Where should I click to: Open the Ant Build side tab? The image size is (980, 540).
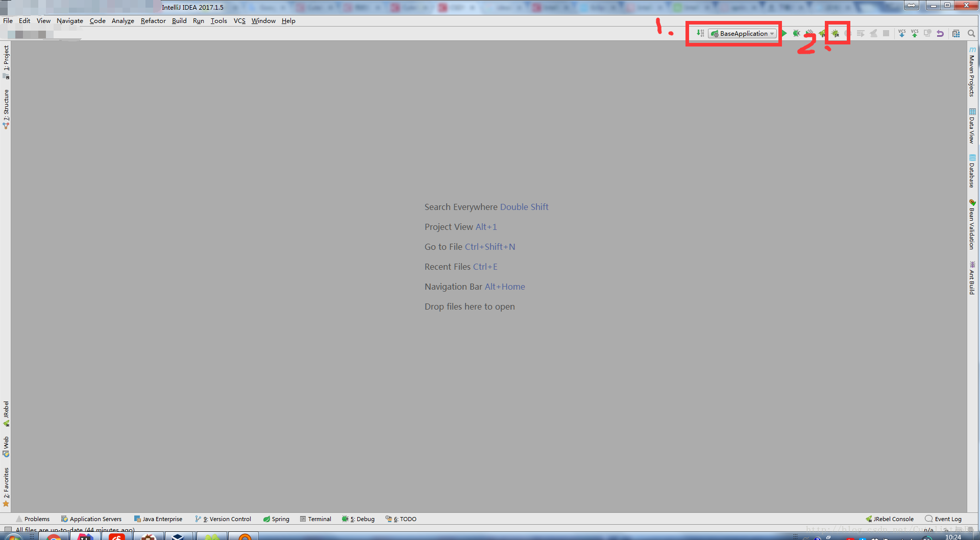tap(972, 278)
